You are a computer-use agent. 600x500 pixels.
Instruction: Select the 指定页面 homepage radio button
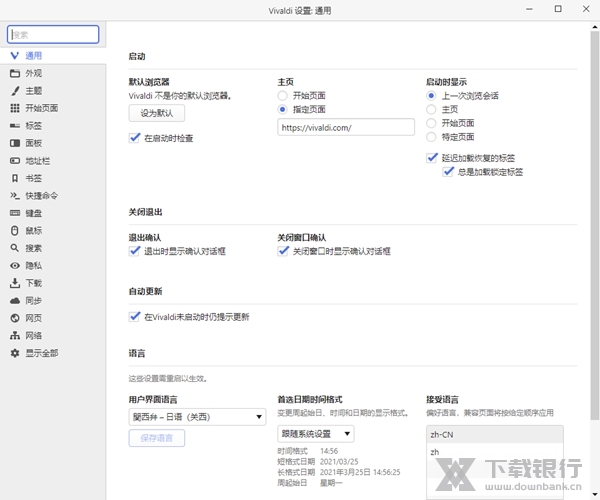pos(282,109)
